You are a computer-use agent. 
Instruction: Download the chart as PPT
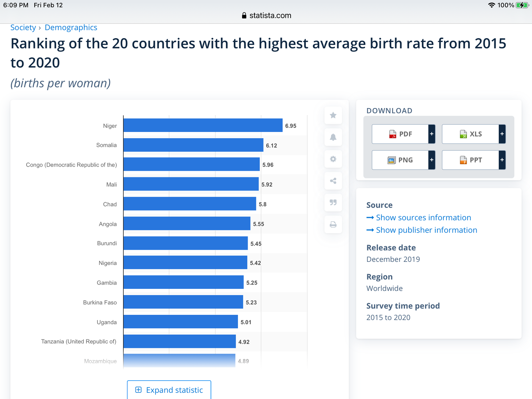click(x=470, y=160)
